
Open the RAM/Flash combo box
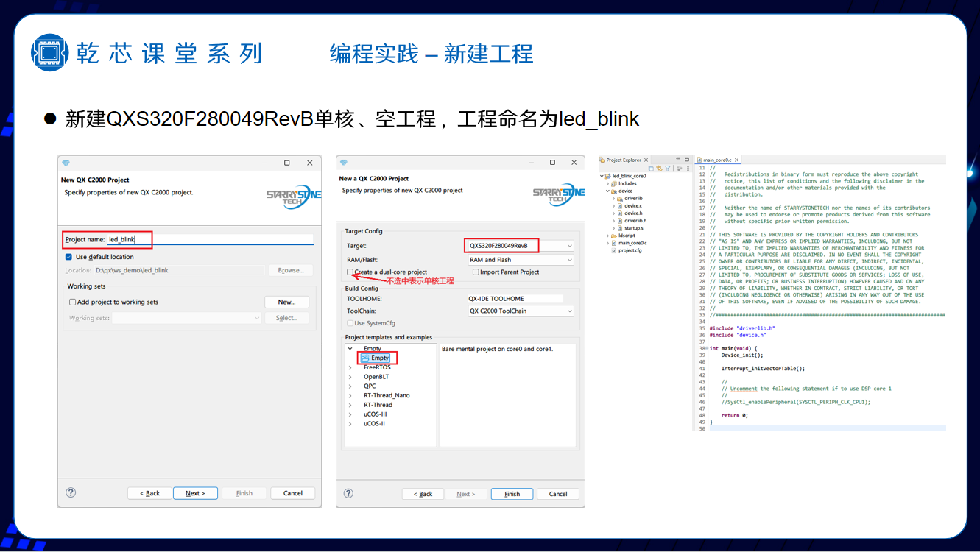521,260
